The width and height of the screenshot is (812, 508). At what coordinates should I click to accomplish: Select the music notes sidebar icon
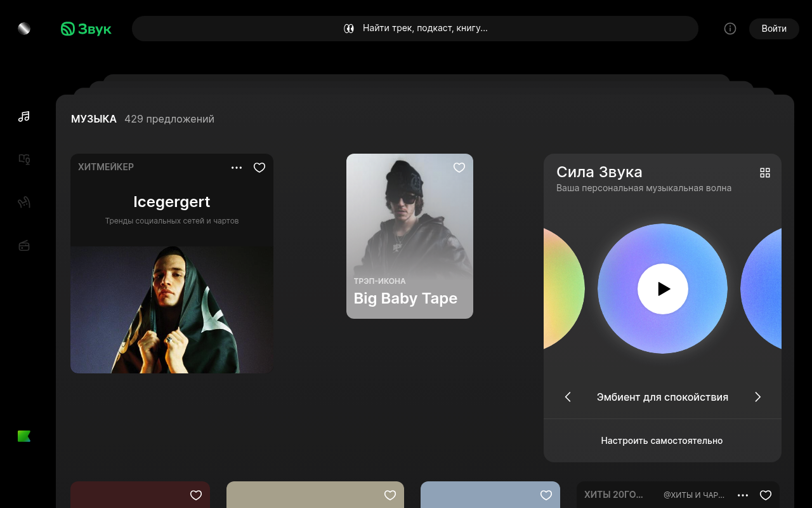click(24, 116)
